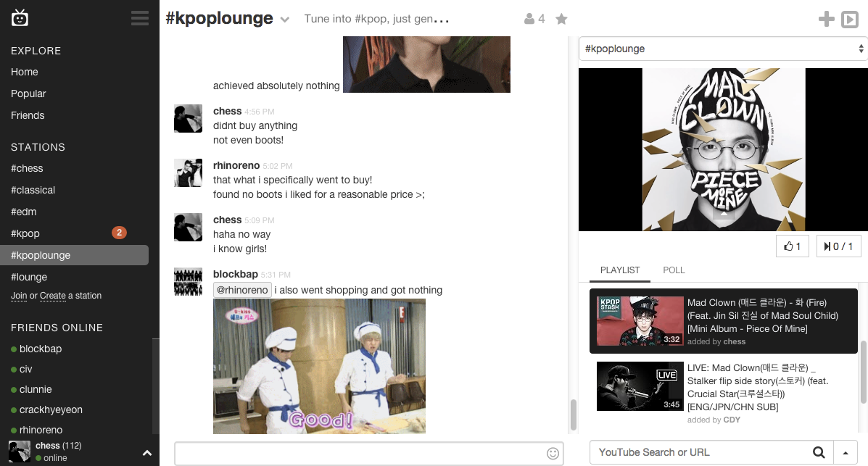
Task: Open the #edm station
Action: pyautogui.click(x=23, y=212)
